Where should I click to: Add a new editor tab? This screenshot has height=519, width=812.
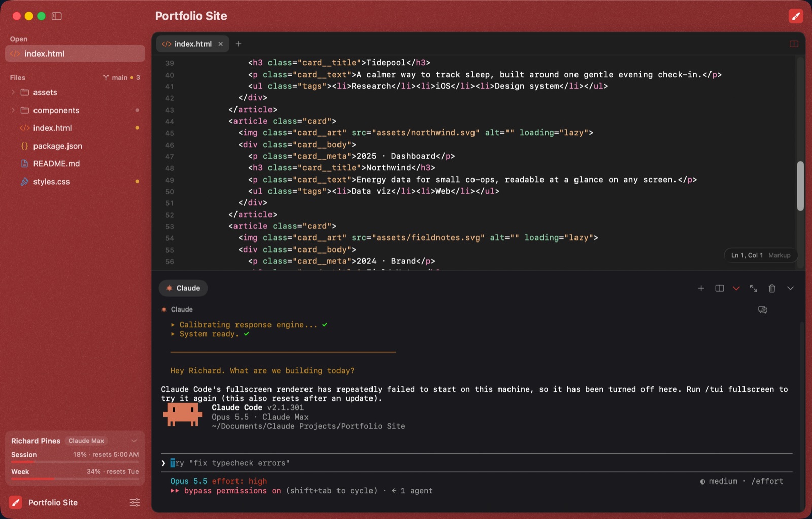click(x=239, y=44)
